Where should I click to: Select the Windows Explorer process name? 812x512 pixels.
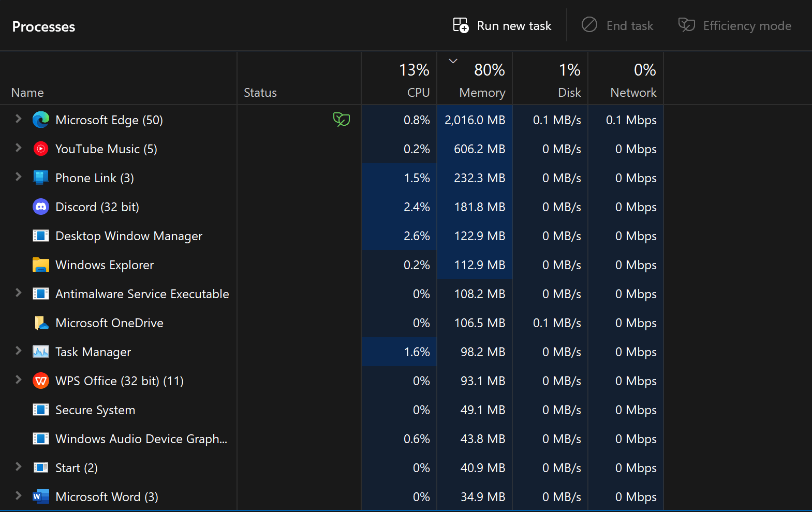pyautogui.click(x=105, y=265)
